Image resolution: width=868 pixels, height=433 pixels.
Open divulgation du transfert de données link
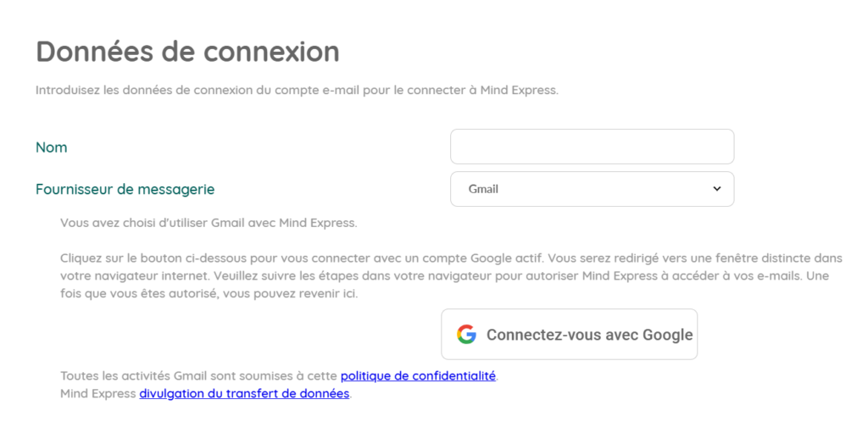244,394
